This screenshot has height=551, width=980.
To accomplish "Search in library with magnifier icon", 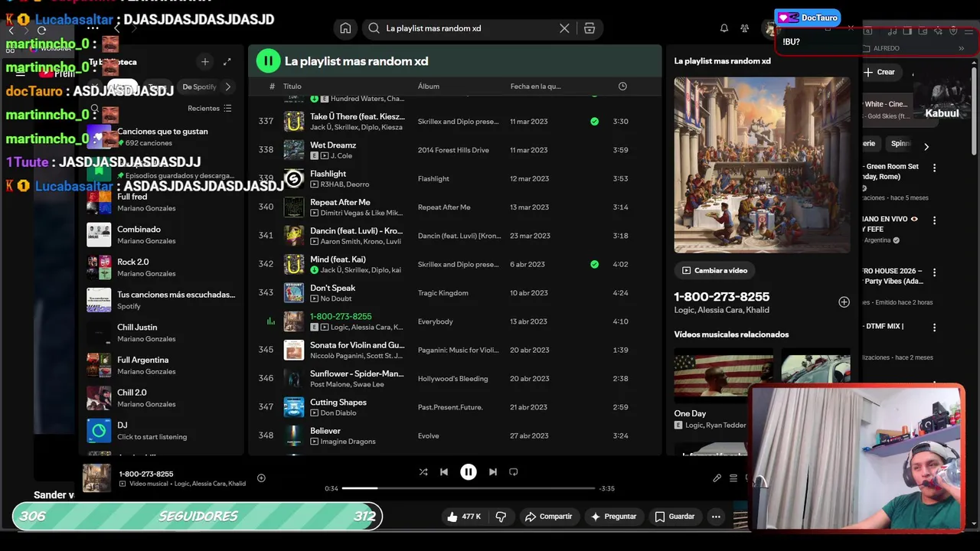I will 94,109.
